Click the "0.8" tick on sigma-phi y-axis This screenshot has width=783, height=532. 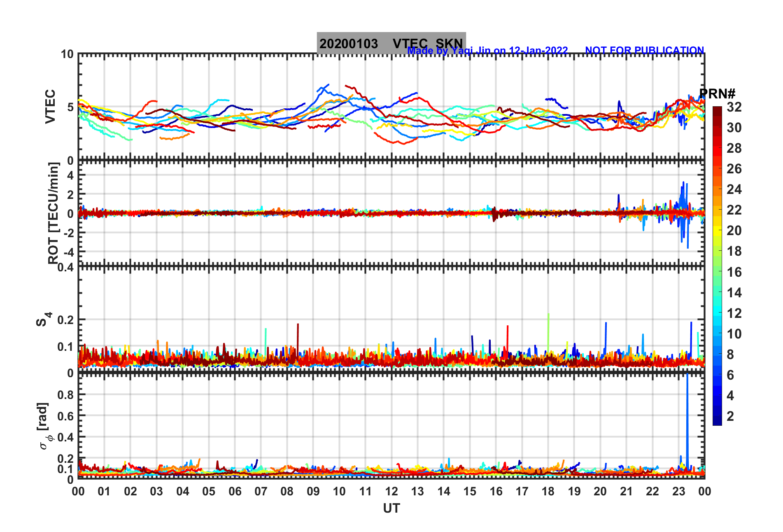(x=65, y=395)
